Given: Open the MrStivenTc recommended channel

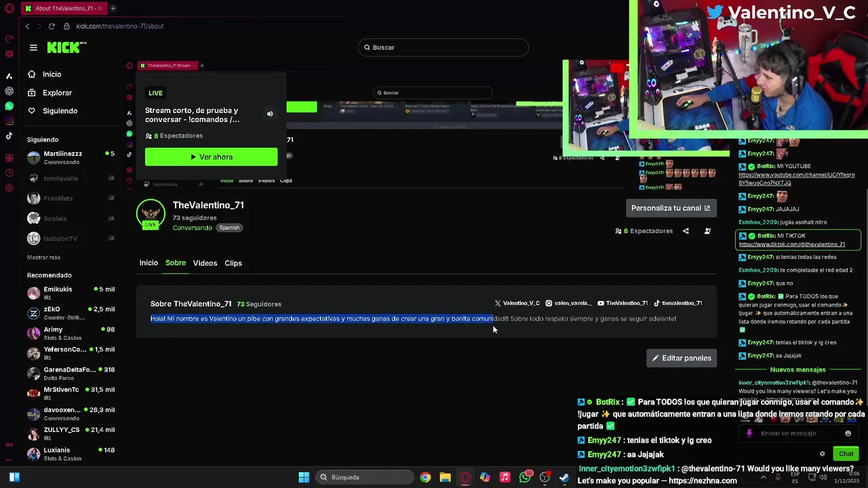Looking at the screenshot, I should pyautogui.click(x=71, y=394).
